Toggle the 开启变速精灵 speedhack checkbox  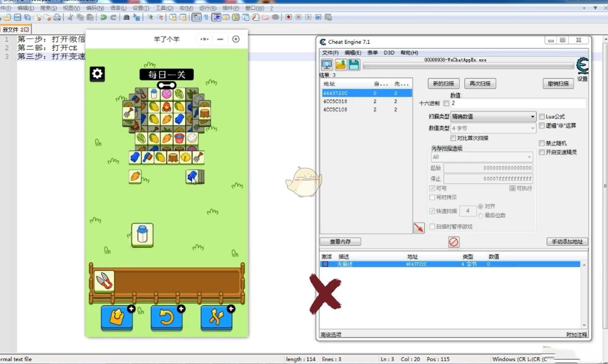tap(542, 152)
